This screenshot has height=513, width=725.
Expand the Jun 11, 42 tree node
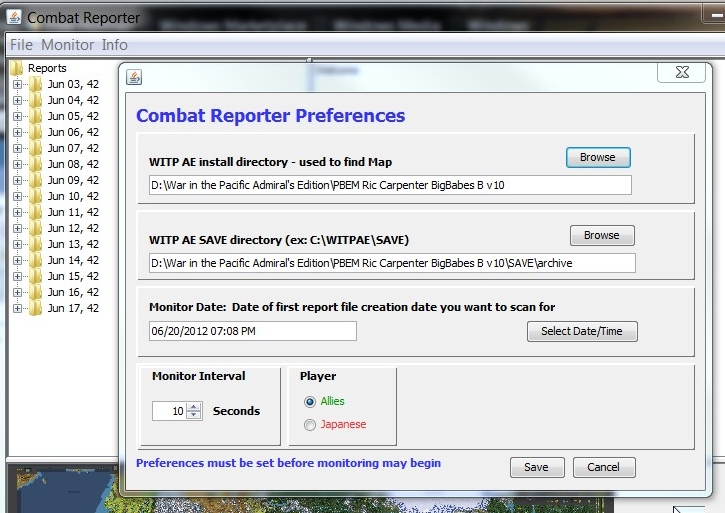coord(18,212)
